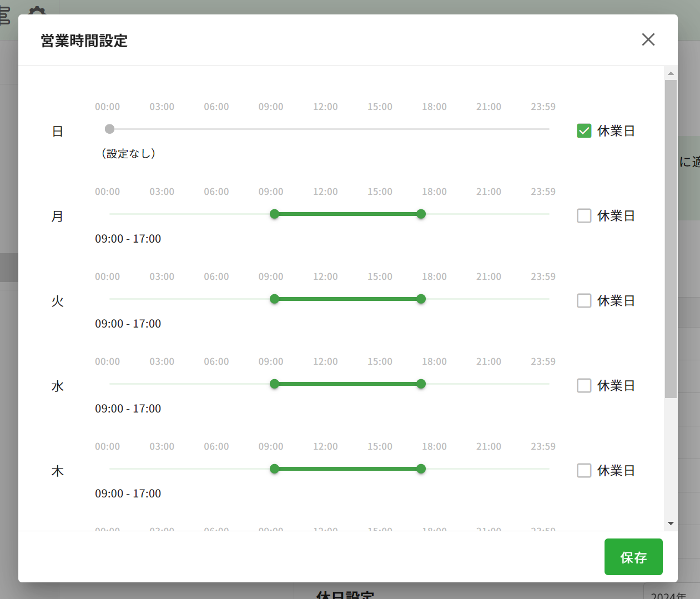Viewport: 700px width, 599px height.
Task: Check 休業日 checkbox for 月 (Monday)
Action: point(584,216)
